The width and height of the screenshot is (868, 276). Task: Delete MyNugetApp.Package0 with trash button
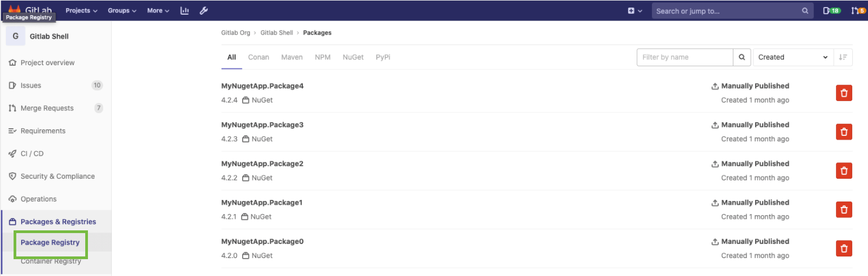click(x=844, y=248)
